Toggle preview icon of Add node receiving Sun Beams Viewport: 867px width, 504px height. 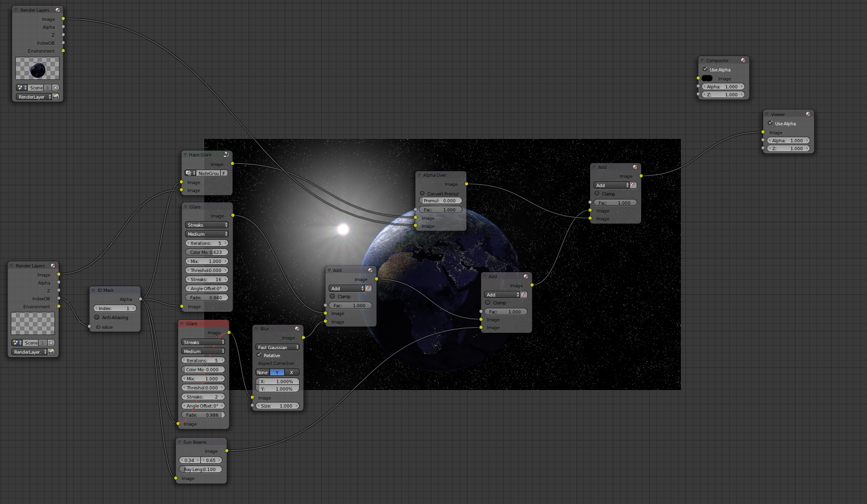click(526, 277)
